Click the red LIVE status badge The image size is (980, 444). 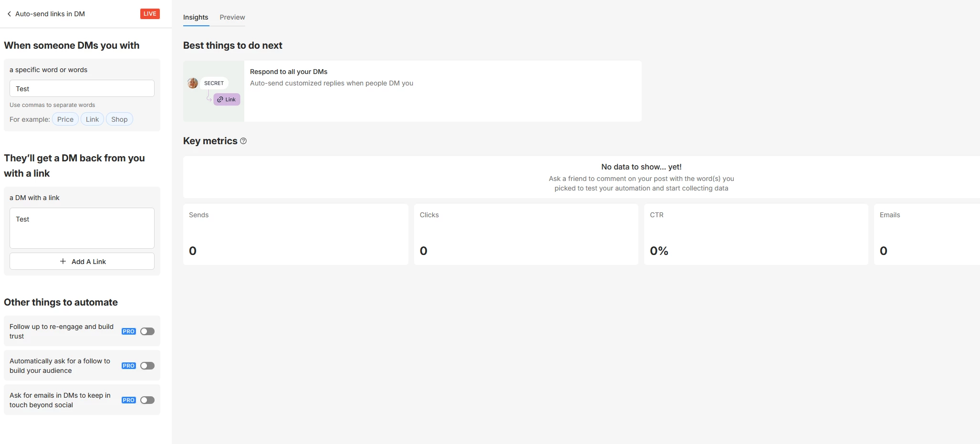click(150, 14)
